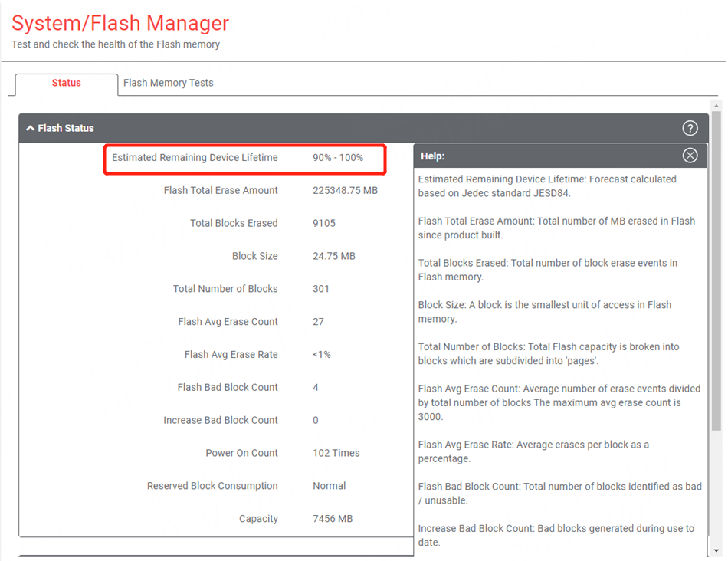Image resolution: width=728 pixels, height=561 pixels.
Task: Switch to Flash Memory Tests tab
Action: (x=168, y=83)
